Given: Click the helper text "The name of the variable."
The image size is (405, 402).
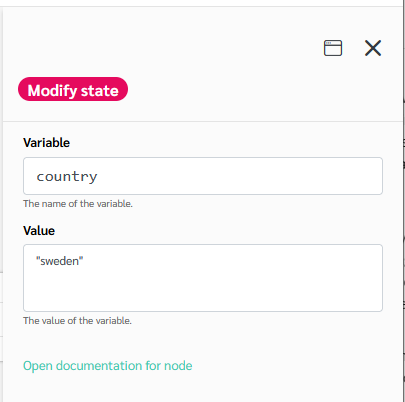Looking at the screenshot, I should [x=78, y=204].
